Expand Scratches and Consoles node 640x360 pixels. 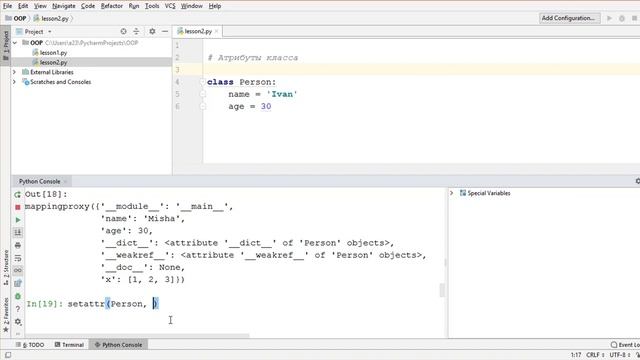(15, 82)
